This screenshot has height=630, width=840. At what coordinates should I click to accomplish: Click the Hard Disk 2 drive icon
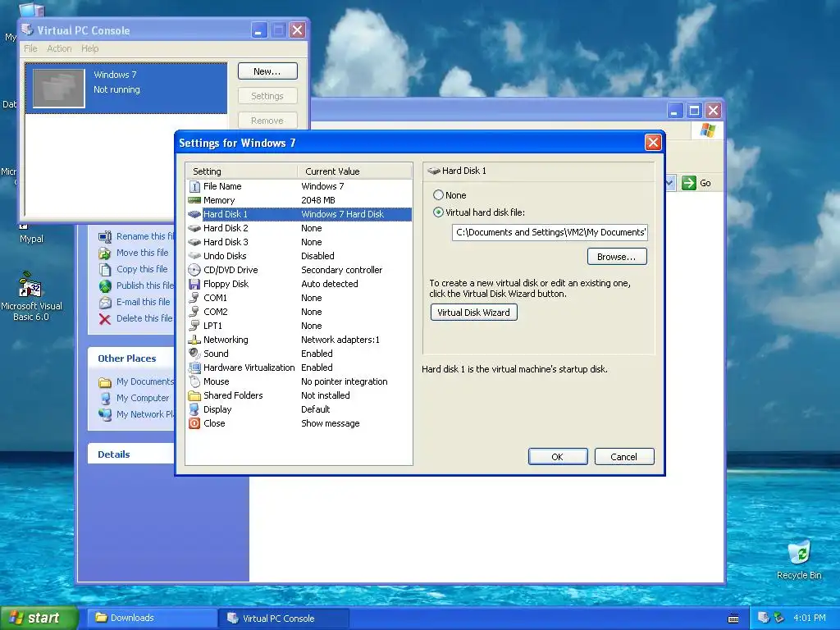click(194, 228)
